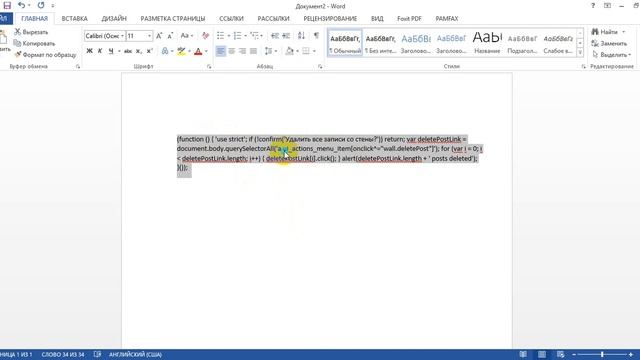The width and height of the screenshot is (640, 360).
Task: Open the font color dropdown arrow
Action: click(x=206, y=51)
